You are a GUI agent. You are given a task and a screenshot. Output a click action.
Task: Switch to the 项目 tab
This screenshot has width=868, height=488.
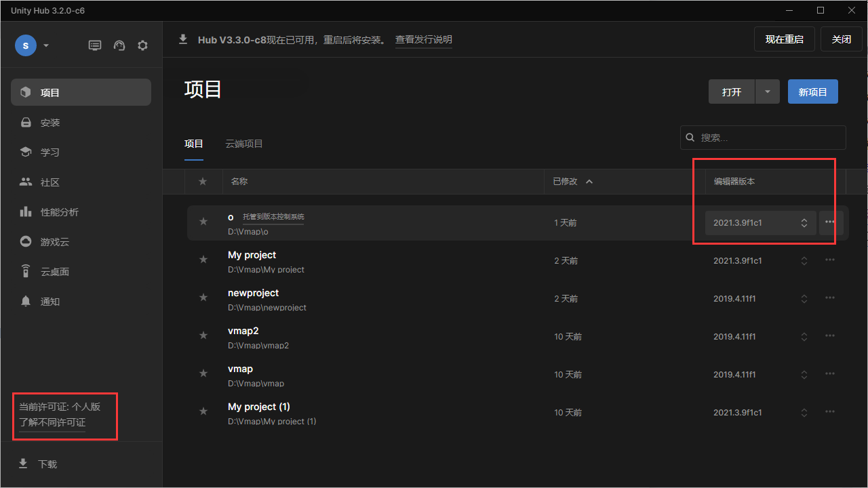coord(194,144)
